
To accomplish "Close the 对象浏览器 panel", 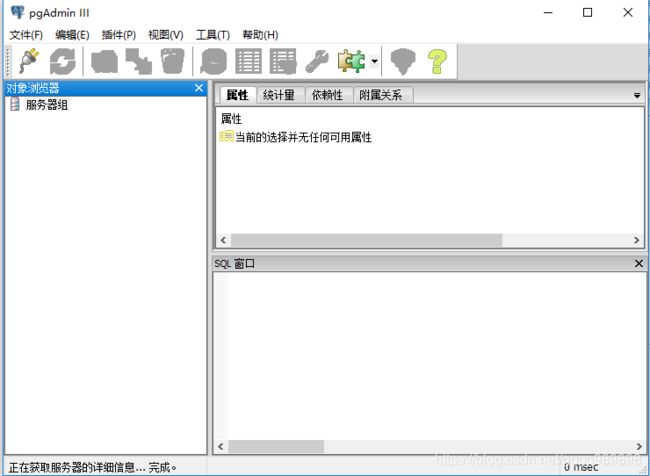I will click(x=199, y=88).
